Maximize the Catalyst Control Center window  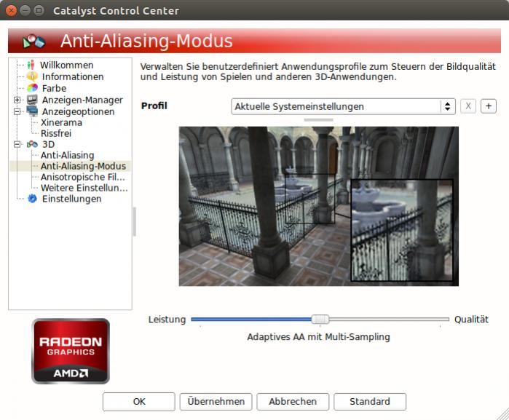tap(39, 10)
